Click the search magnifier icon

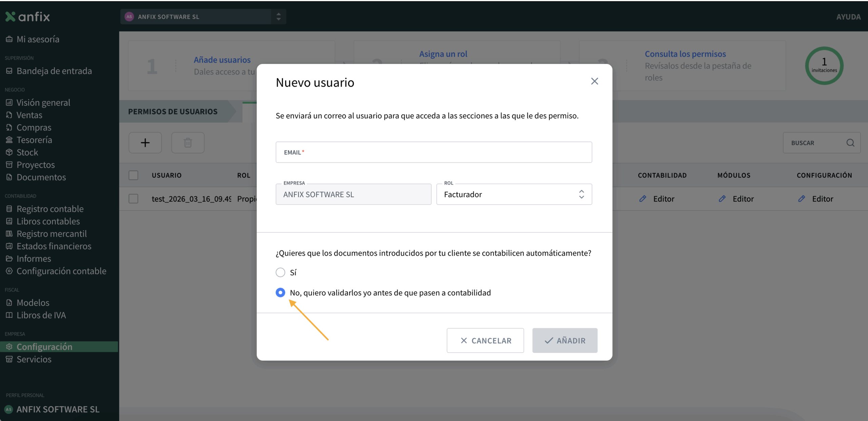[850, 143]
